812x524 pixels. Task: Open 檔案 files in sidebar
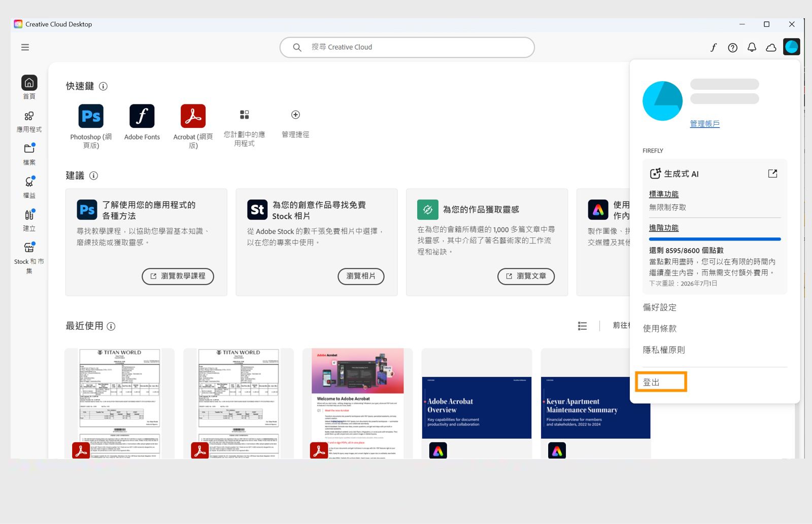point(29,154)
